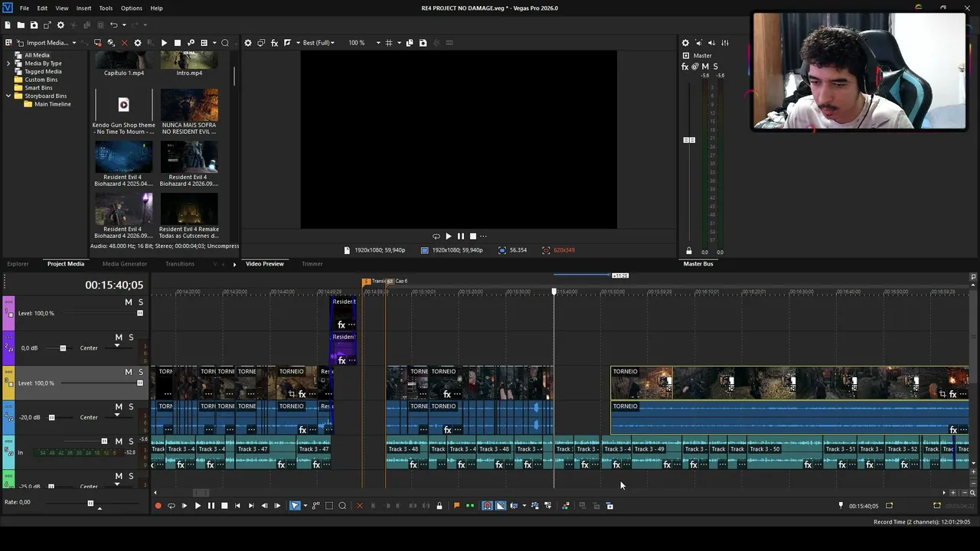Switch to the Media Generator tab
The width and height of the screenshot is (980, 551).
click(125, 264)
